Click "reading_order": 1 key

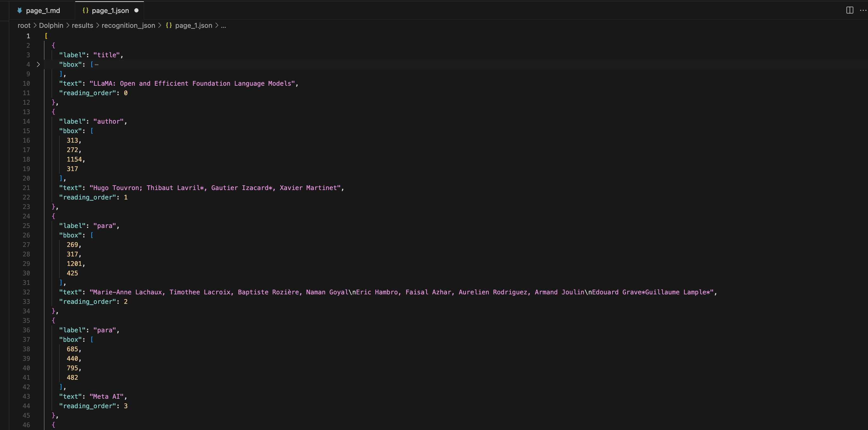point(88,198)
